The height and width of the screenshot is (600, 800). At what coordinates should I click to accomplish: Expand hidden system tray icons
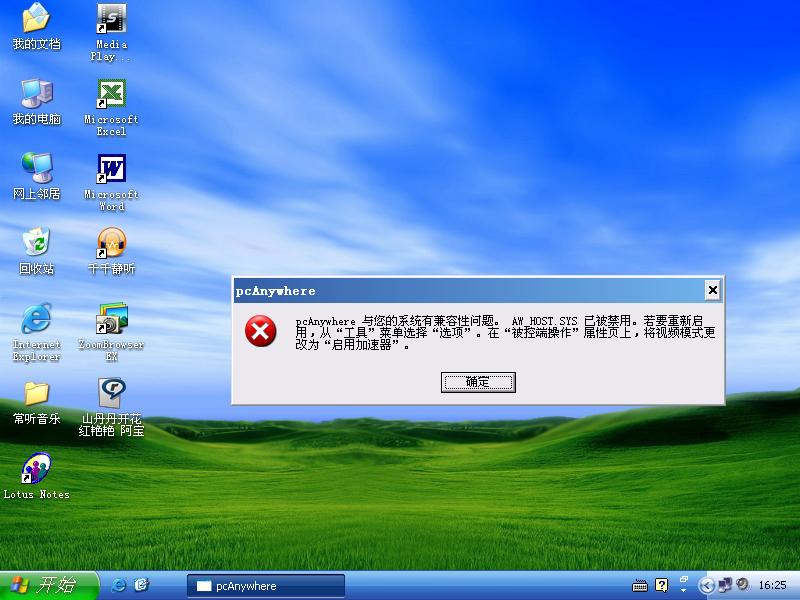click(x=706, y=585)
